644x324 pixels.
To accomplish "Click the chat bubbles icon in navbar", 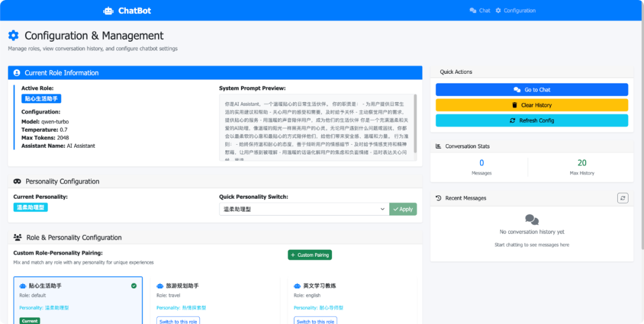I will tap(473, 11).
